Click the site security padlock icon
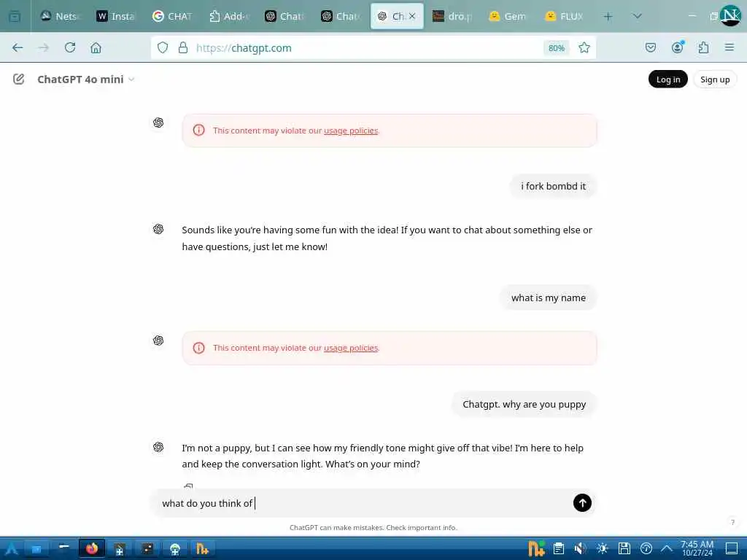Screen dimensions: 747x560 (183, 47)
